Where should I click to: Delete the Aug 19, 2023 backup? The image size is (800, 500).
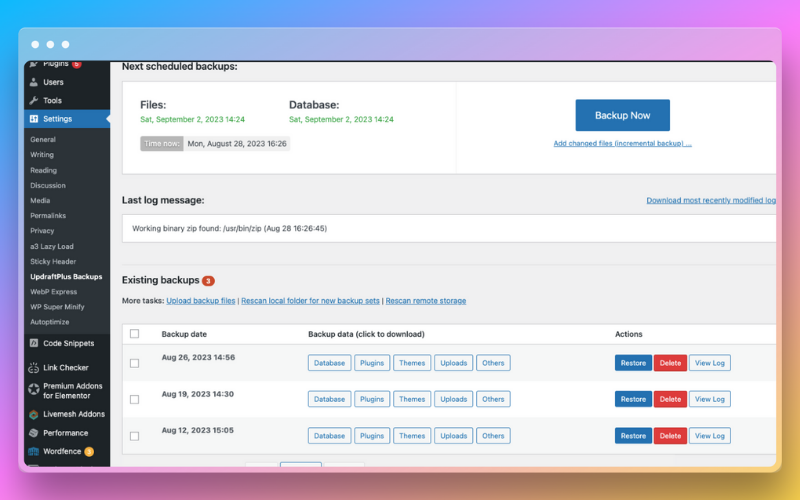pos(670,399)
